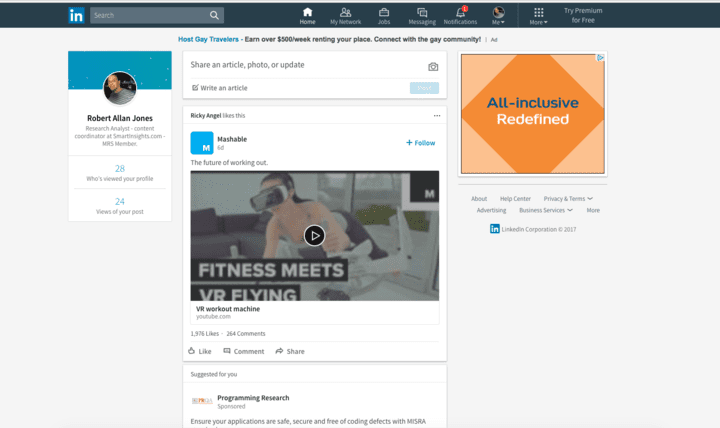Click the search magnifier icon
Image resolution: width=720 pixels, height=428 pixels.
click(x=214, y=16)
